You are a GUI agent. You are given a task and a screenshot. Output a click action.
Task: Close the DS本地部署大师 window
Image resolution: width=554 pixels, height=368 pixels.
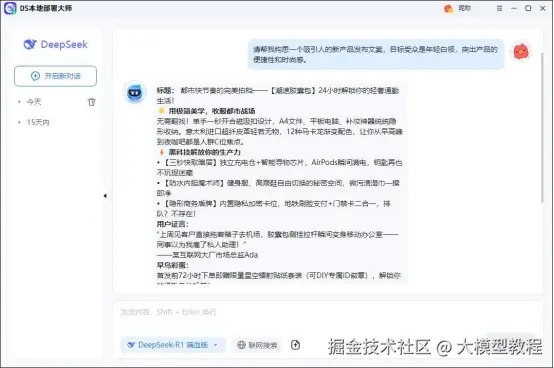point(543,8)
